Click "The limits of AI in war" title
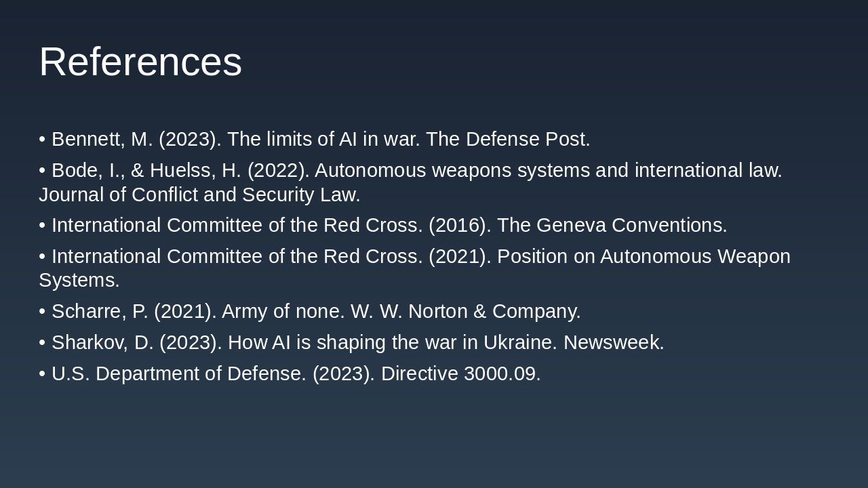868x488 pixels. point(323,139)
